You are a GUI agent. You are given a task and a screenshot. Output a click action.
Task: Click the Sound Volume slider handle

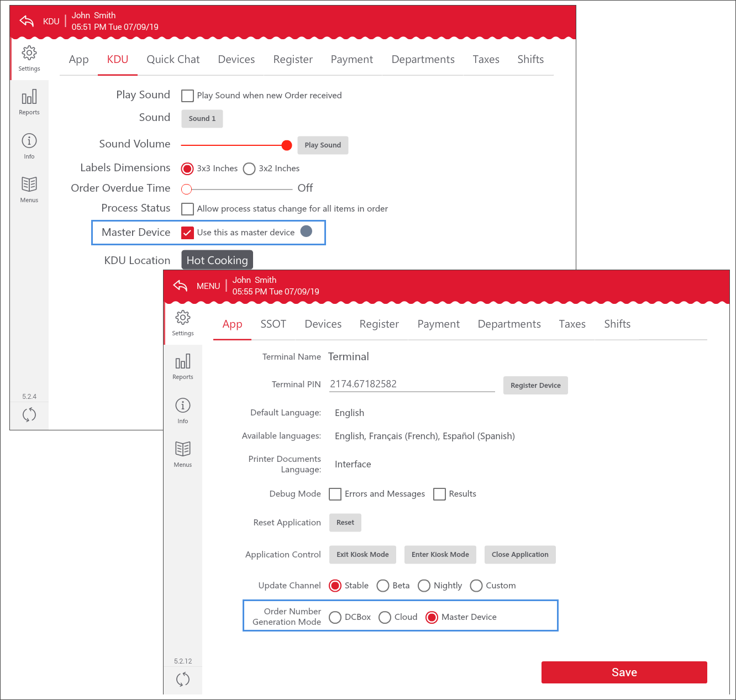(x=286, y=145)
